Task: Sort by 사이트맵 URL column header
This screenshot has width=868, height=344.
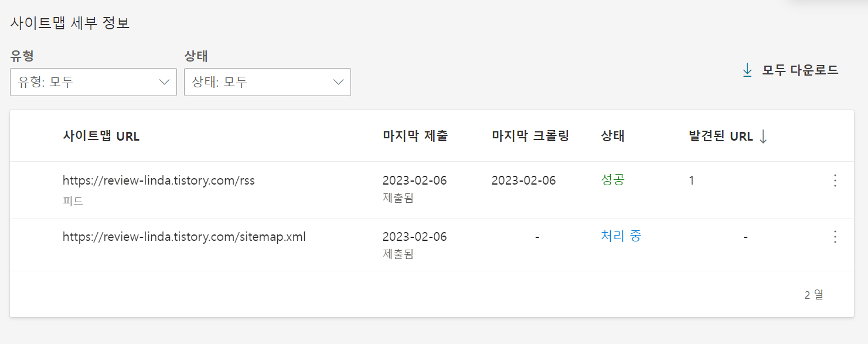Action: [x=101, y=136]
